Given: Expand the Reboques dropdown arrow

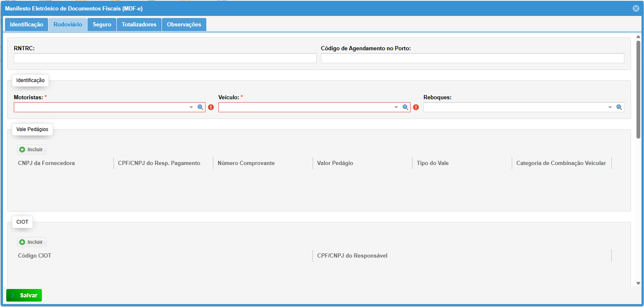Looking at the screenshot, I should [610, 107].
